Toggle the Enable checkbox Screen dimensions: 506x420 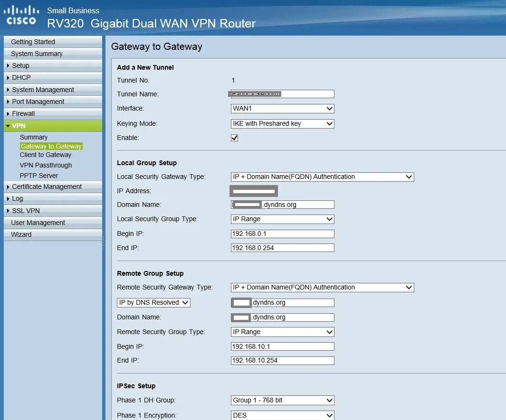(235, 138)
